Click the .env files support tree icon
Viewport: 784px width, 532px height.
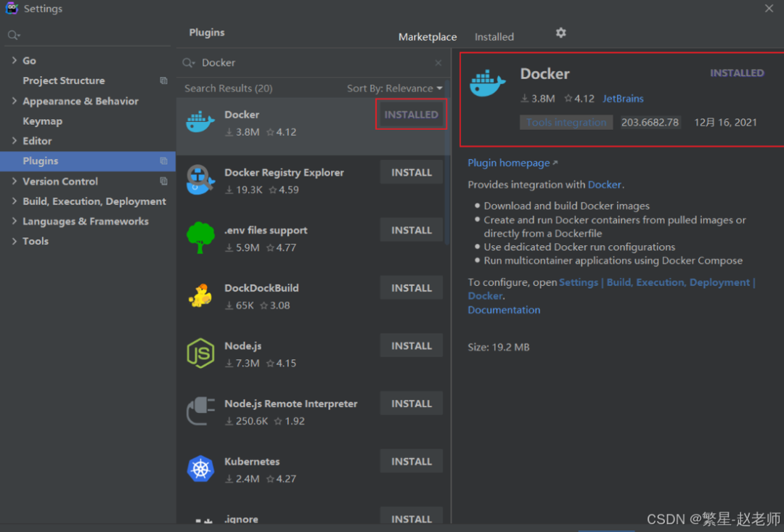point(200,237)
